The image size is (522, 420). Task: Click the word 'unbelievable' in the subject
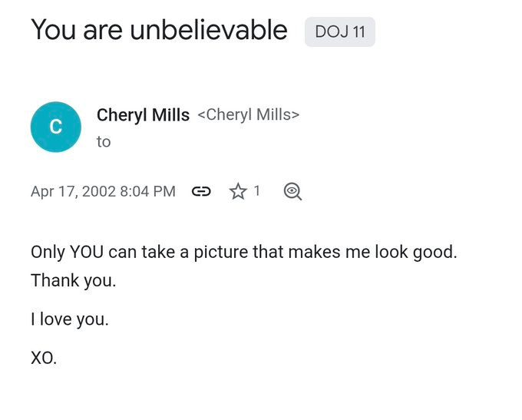pos(208,30)
